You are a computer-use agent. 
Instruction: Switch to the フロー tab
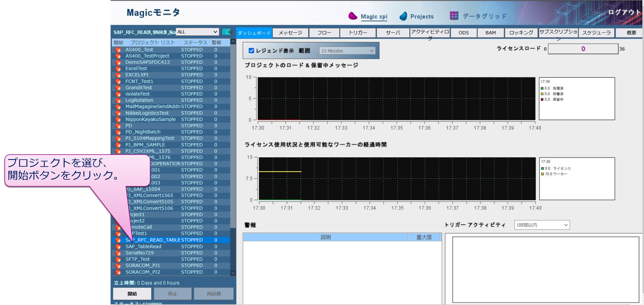(x=324, y=33)
